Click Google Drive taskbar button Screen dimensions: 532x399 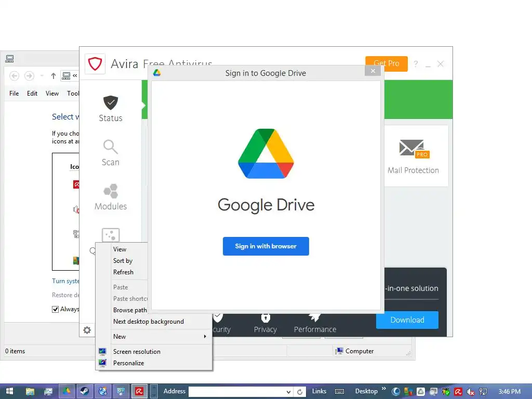pyautogui.click(x=66, y=391)
